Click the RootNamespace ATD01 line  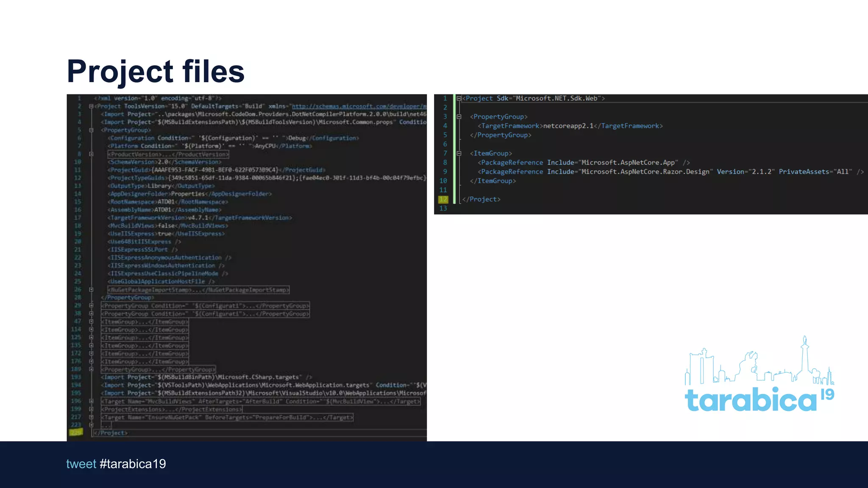168,202
